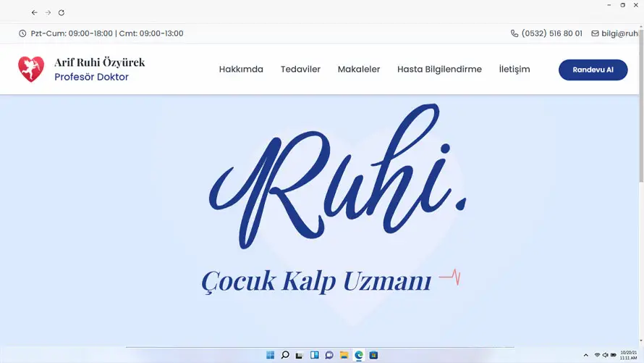Open Task View on the taskbar
644x363 pixels.
point(300,355)
